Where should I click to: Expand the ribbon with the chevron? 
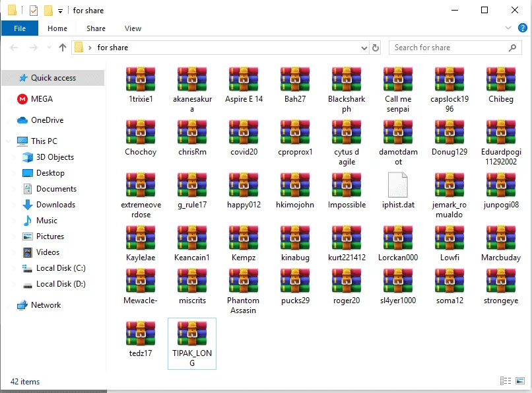[508, 28]
